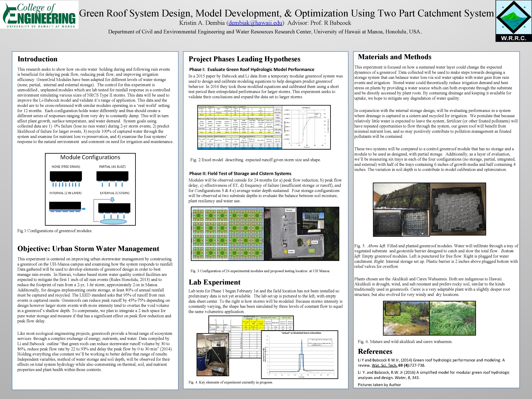Image resolution: width=532 pixels, height=399 pixels.
Task: Click the Column button in the Excel model
Action: point(278,121)
